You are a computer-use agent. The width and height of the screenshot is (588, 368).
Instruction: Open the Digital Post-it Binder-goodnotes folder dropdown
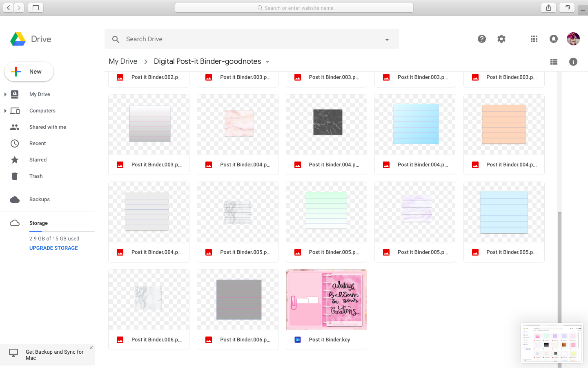[267, 61]
